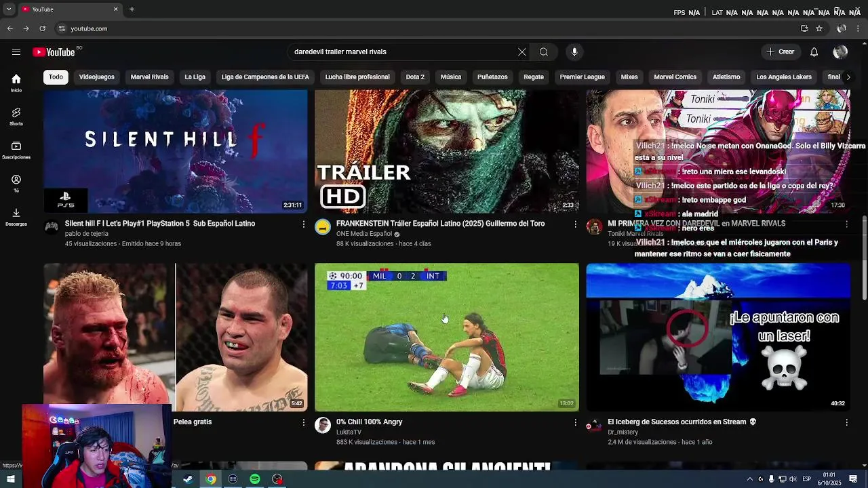Go back with the browser back arrow
868x488 pixels.
coord(9,28)
